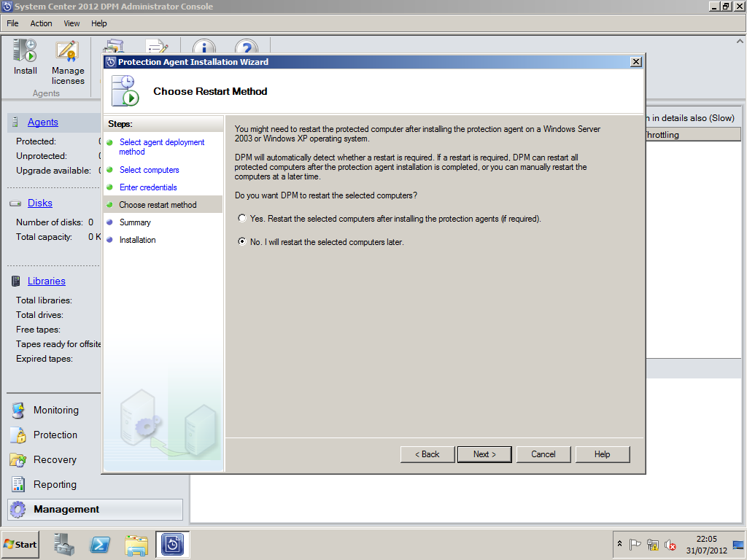Click the Disks drive icon
This screenshot has height=560, width=747.
point(15,203)
